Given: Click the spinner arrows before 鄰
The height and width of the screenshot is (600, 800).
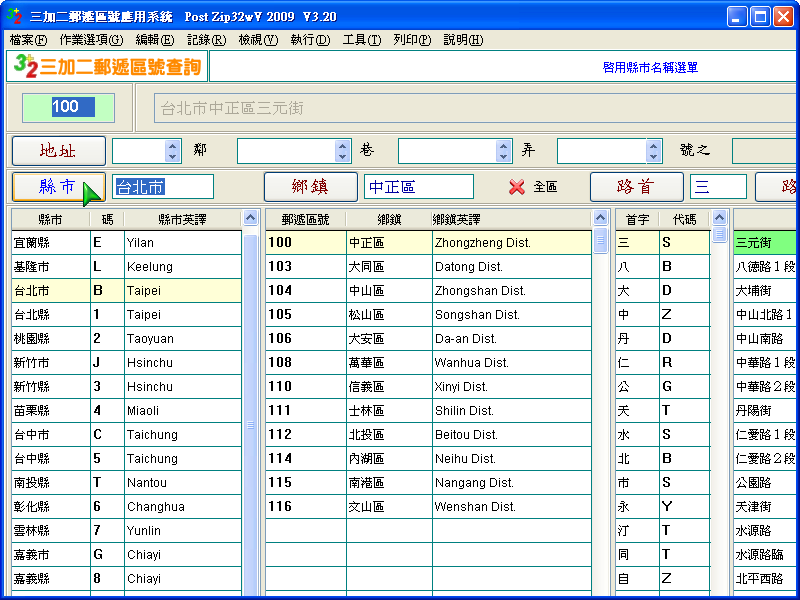Looking at the screenshot, I should 172,151.
